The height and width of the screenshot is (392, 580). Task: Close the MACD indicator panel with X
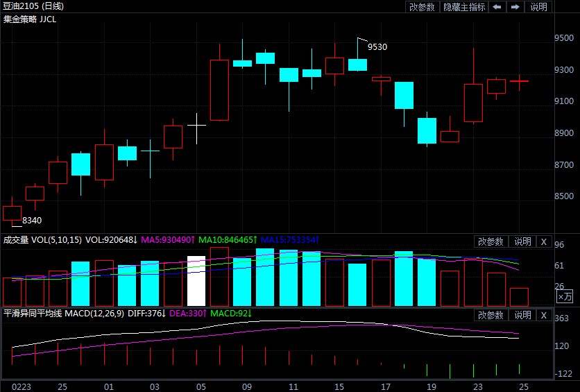point(544,315)
